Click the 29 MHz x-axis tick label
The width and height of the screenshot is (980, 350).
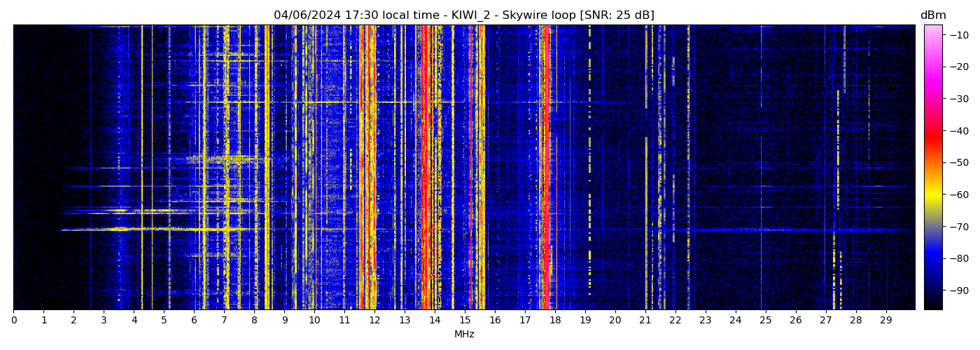(885, 321)
